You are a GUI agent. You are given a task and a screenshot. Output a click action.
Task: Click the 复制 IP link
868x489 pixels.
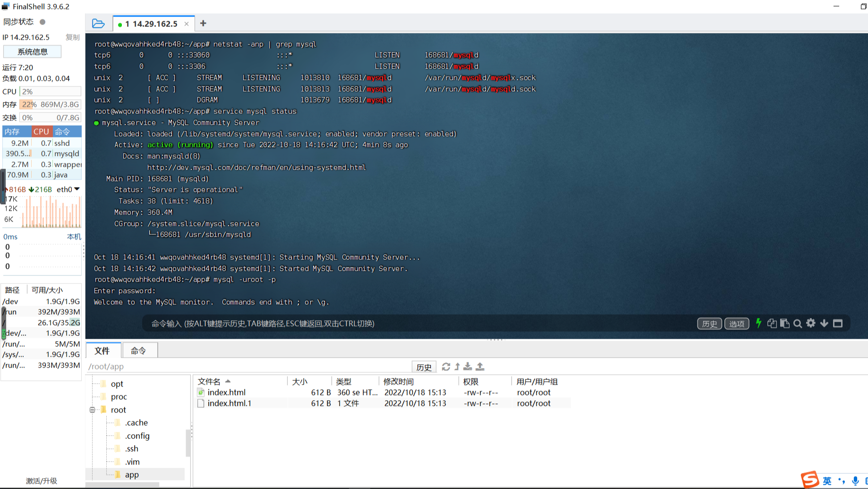tap(72, 37)
